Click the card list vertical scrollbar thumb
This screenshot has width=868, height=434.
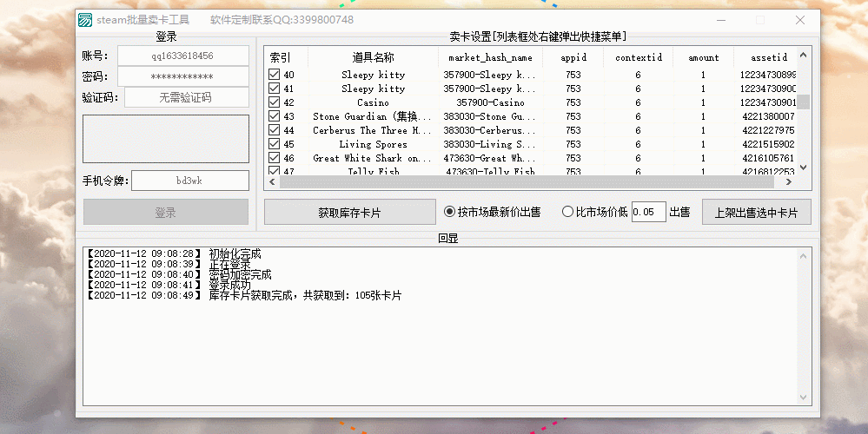click(x=803, y=102)
